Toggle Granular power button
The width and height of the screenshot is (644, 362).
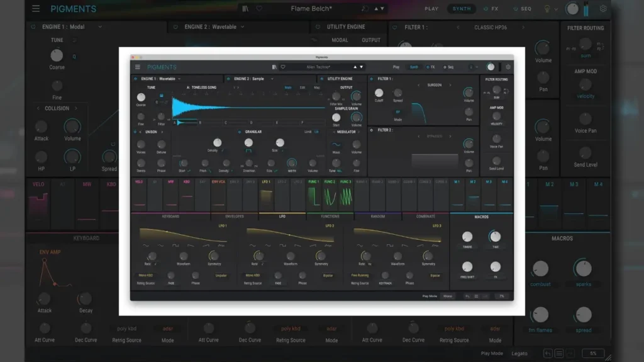point(240,132)
